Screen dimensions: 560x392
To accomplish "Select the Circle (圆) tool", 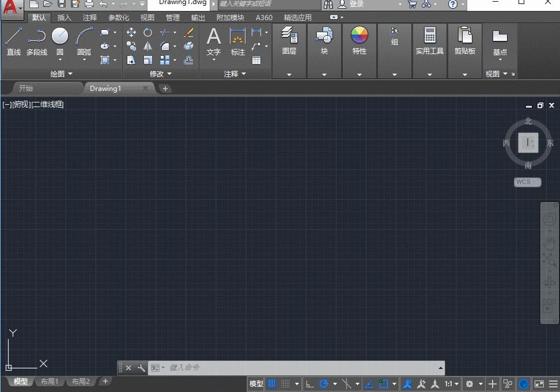I will [60, 41].
